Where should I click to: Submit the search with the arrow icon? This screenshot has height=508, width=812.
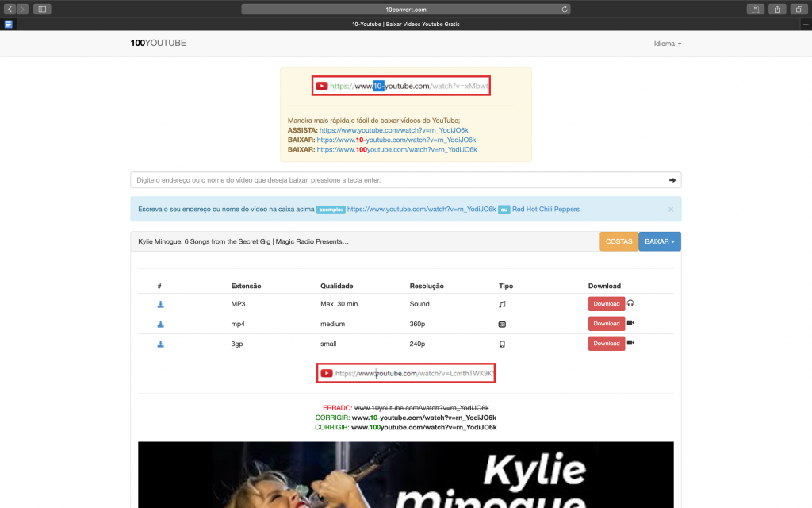pos(672,180)
